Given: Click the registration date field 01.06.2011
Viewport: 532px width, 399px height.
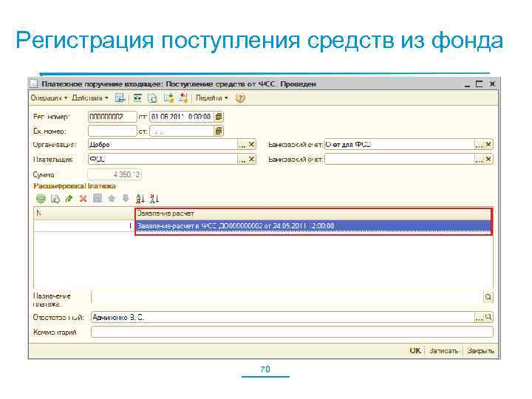Looking at the screenshot, I should coord(182,117).
